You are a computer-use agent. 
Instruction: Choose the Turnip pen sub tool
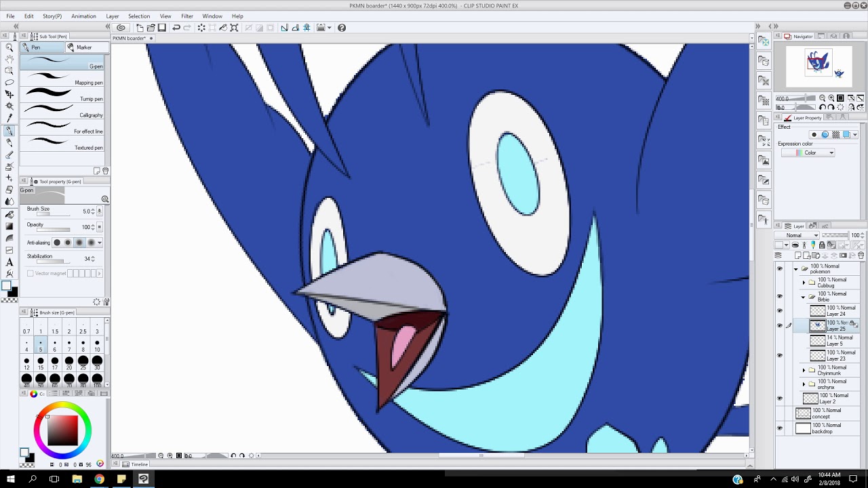pos(62,95)
